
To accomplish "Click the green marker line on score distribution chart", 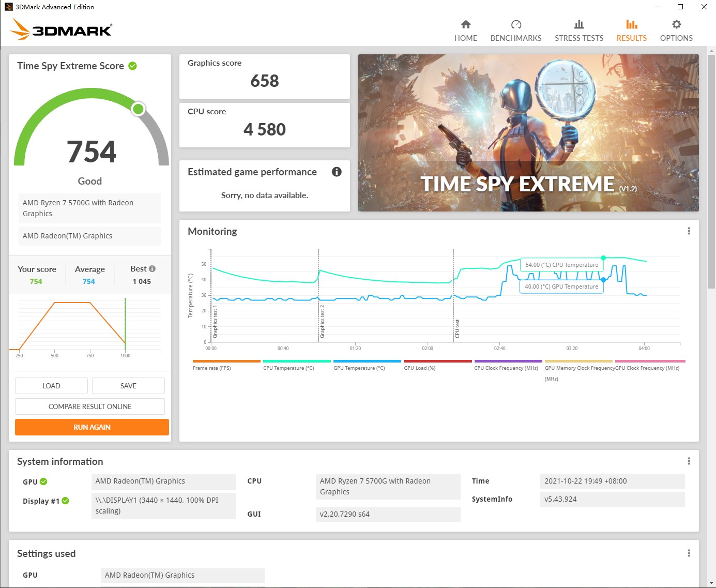I will coord(125,324).
